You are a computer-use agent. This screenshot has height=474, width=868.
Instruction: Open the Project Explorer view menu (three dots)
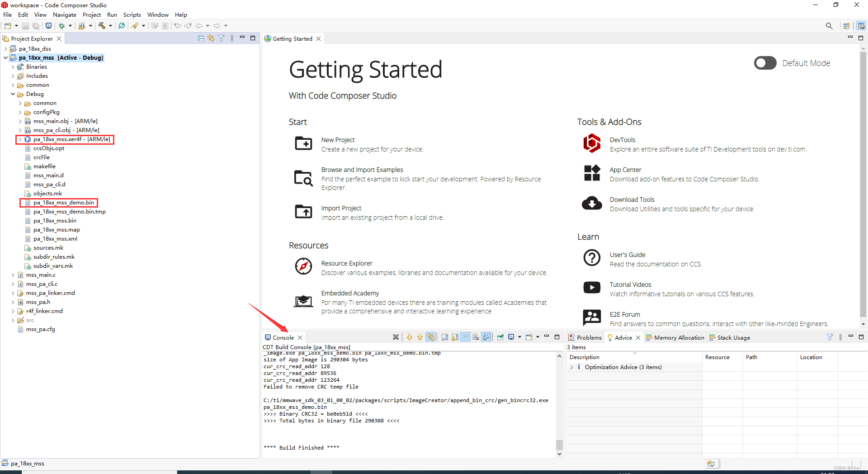click(x=232, y=38)
